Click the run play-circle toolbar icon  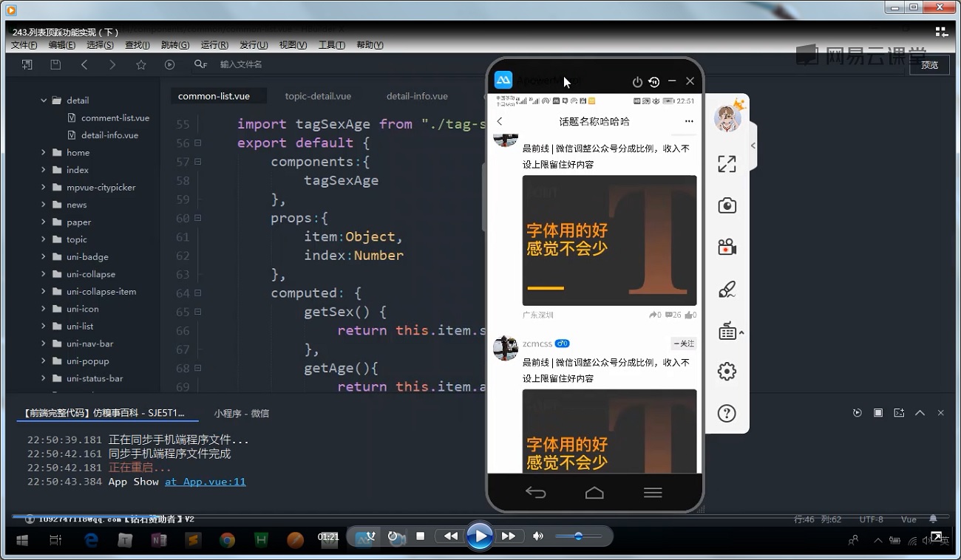(x=169, y=64)
